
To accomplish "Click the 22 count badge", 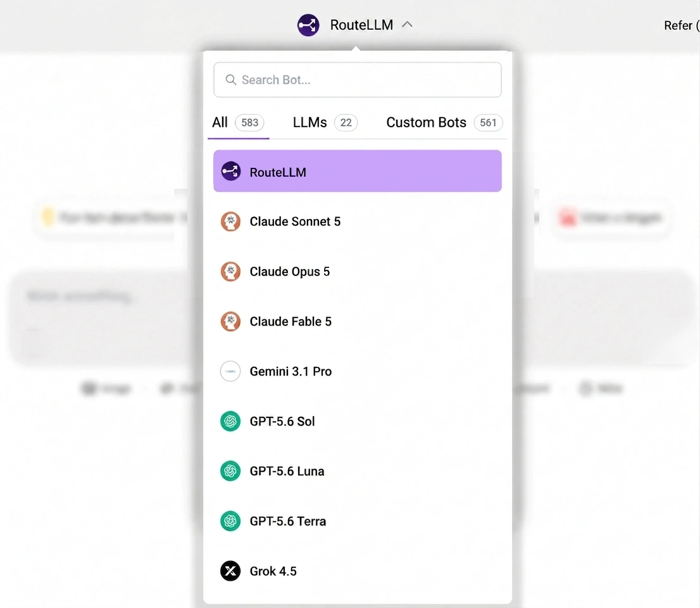I will pyautogui.click(x=346, y=122).
